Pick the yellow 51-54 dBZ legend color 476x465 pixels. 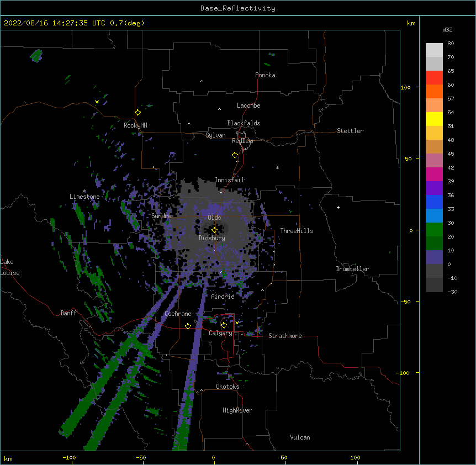click(x=434, y=119)
